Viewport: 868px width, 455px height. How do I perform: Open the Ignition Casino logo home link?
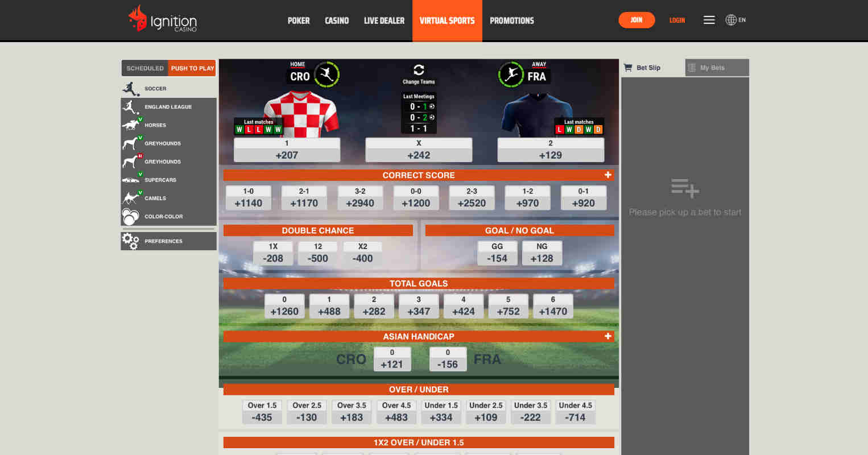pos(163,19)
